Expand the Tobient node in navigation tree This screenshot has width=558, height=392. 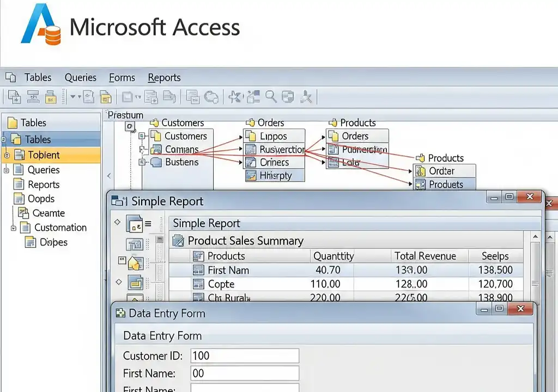[x=7, y=156]
